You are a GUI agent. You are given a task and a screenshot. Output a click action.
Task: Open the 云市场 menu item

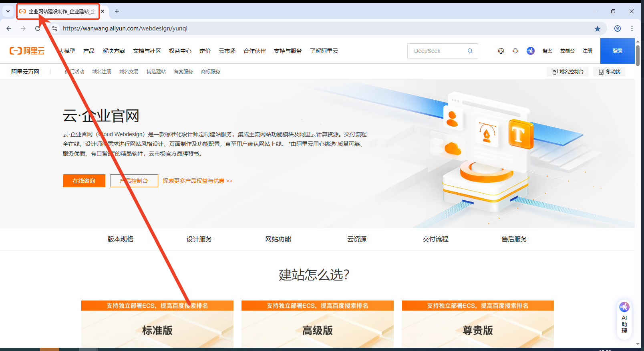point(227,51)
